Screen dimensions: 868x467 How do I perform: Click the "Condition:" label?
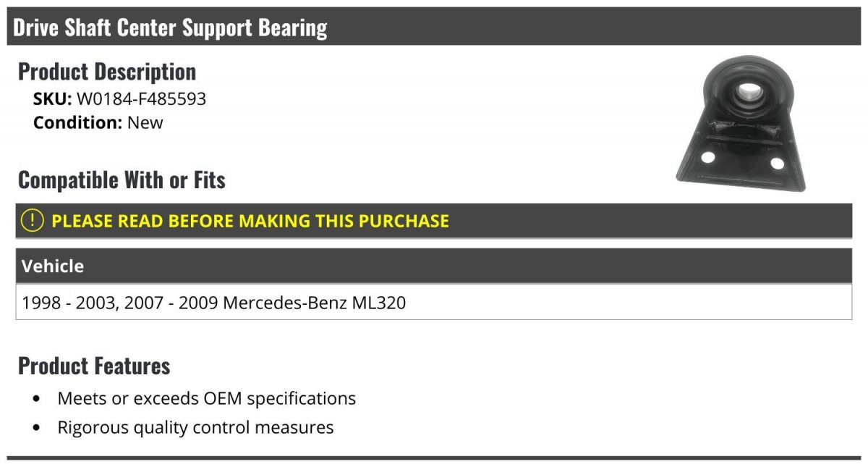tap(77, 123)
